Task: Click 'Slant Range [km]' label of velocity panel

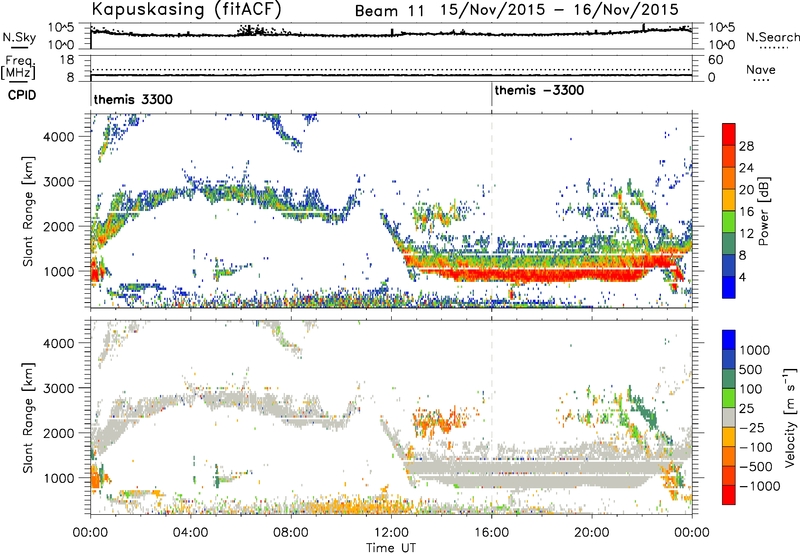Action: (29, 417)
